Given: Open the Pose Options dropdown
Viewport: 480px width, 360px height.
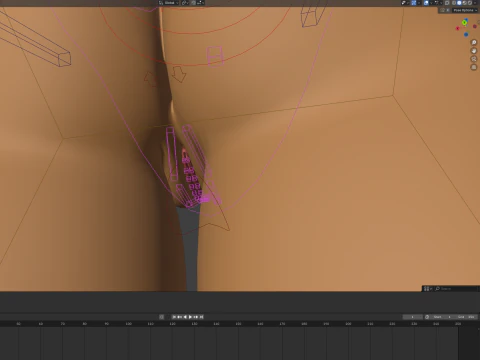Looking at the screenshot, I should (465, 10).
